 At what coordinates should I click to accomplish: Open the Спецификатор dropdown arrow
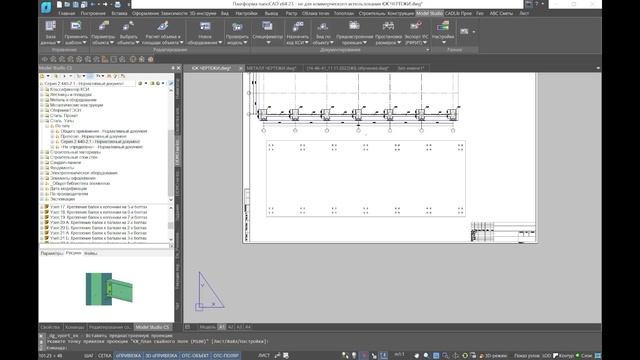268,42
